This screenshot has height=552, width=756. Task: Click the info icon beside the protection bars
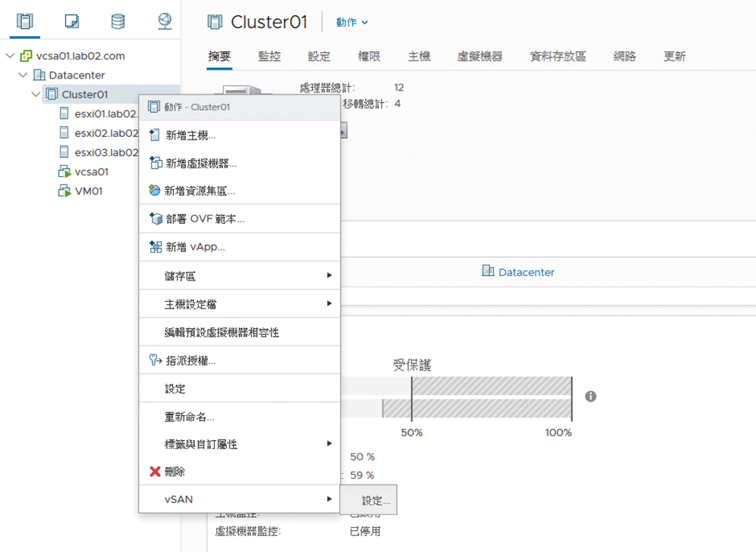coord(590,396)
